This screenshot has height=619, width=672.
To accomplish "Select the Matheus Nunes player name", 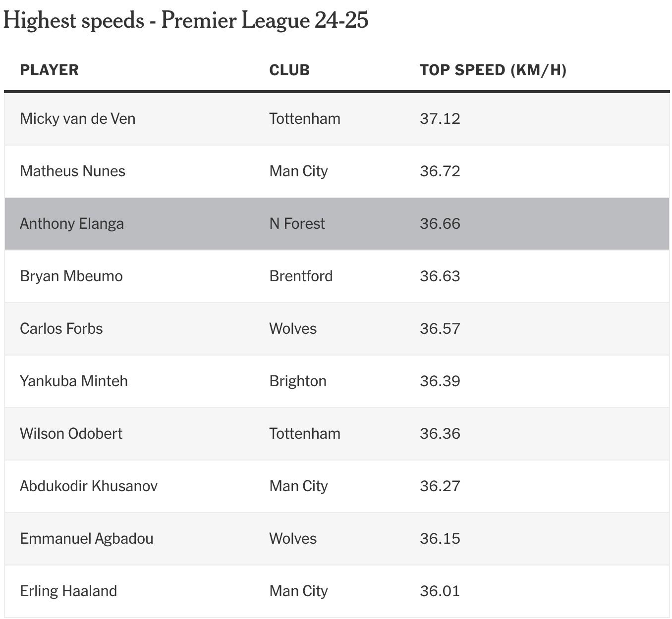I will click(72, 171).
